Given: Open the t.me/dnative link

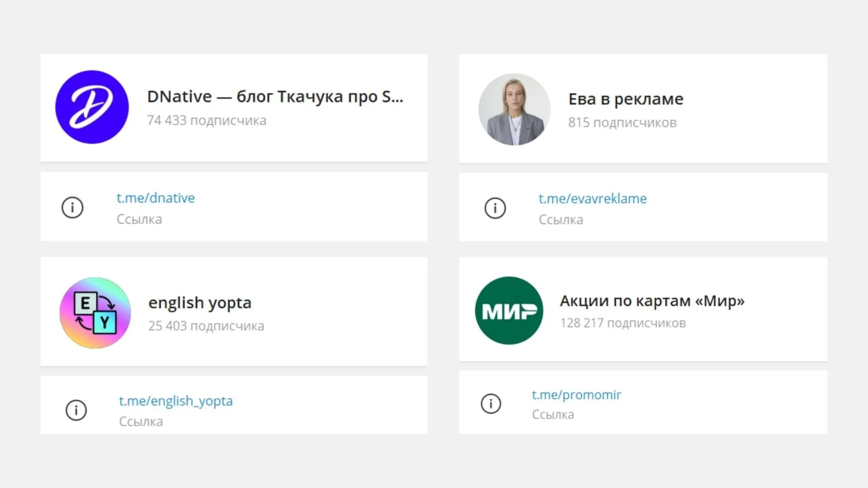Looking at the screenshot, I should 156,198.
